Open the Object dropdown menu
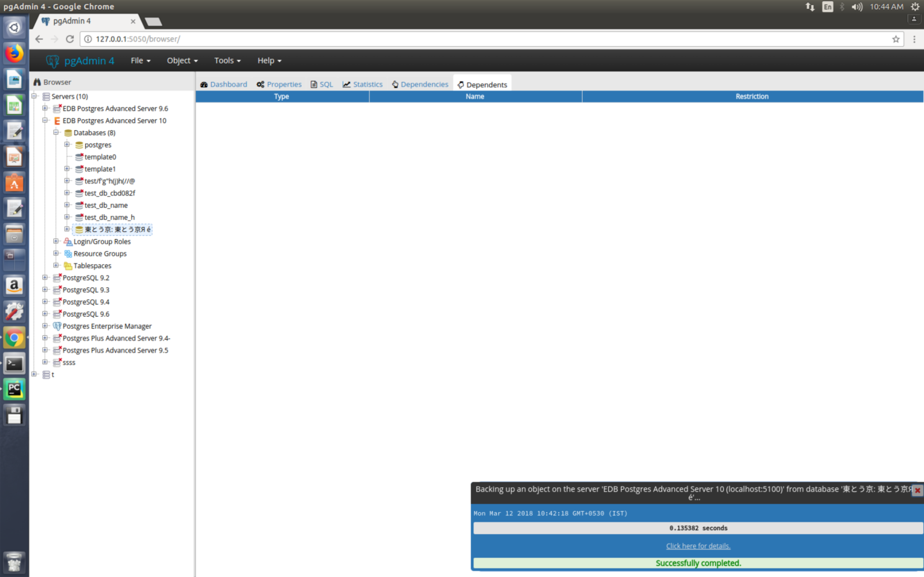Image resolution: width=924 pixels, height=577 pixels. click(x=182, y=61)
